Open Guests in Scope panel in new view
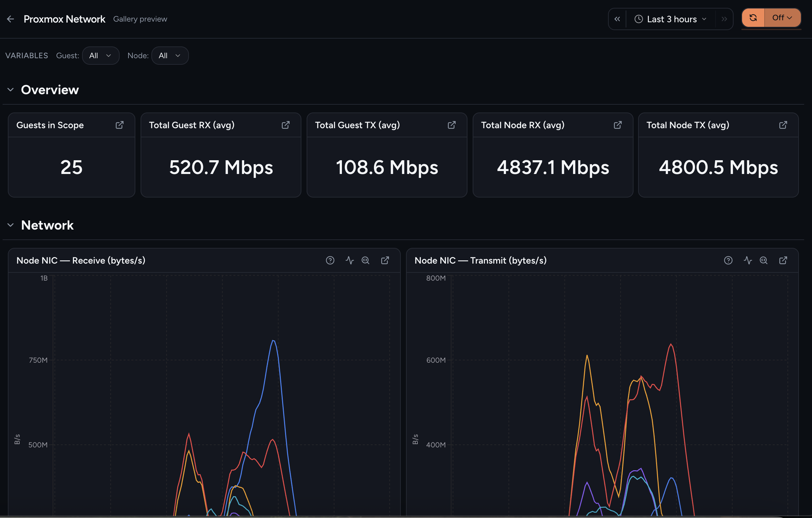The height and width of the screenshot is (518, 812). point(119,125)
